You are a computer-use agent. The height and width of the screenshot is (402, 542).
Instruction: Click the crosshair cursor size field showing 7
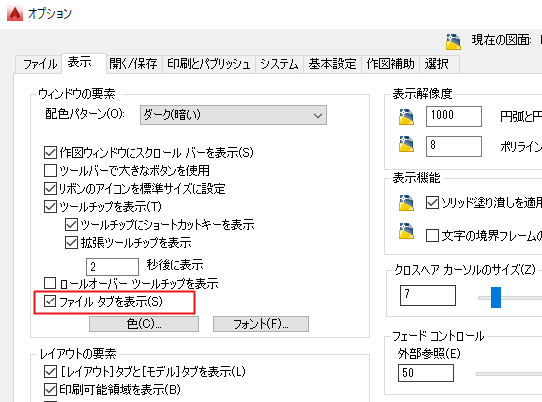[428, 296]
